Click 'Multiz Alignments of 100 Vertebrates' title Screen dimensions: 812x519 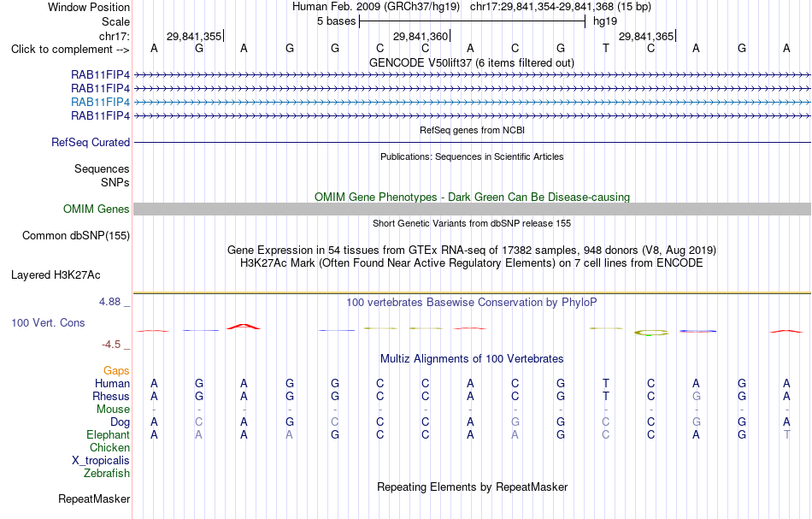pyautogui.click(x=472, y=359)
